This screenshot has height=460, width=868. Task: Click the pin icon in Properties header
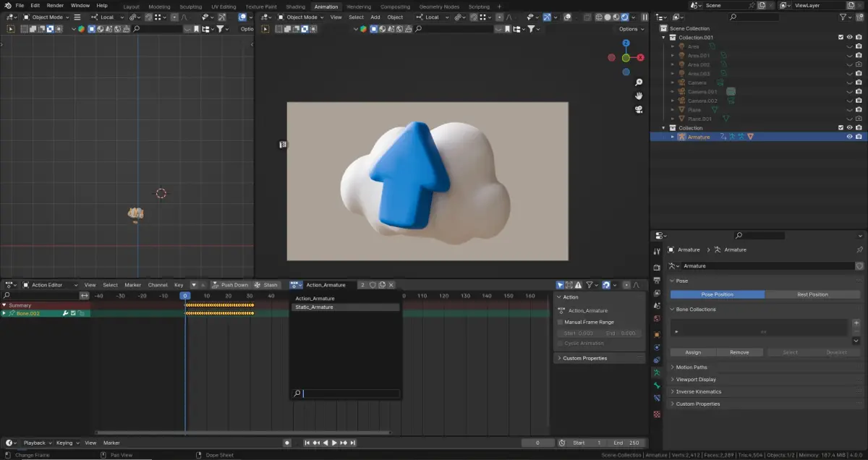[x=859, y=250]
